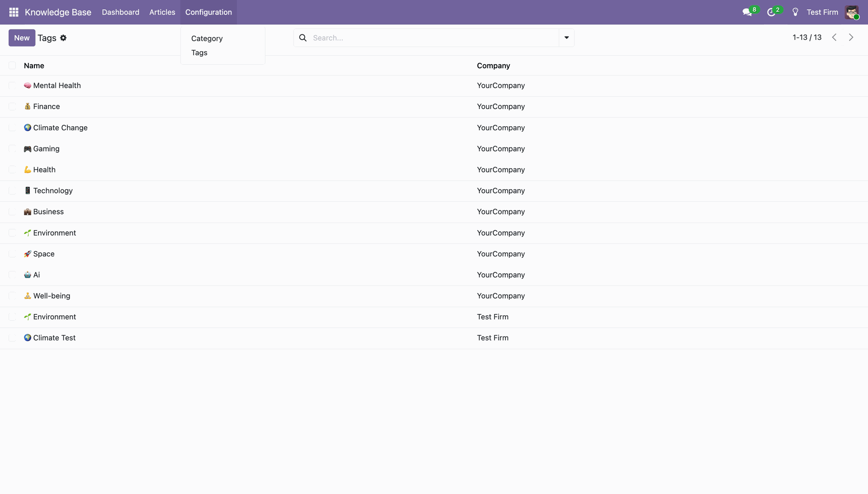The width and height of the screenshot is (868, 494).
Task: Open the user avatar menu
Action: (852, 12)
